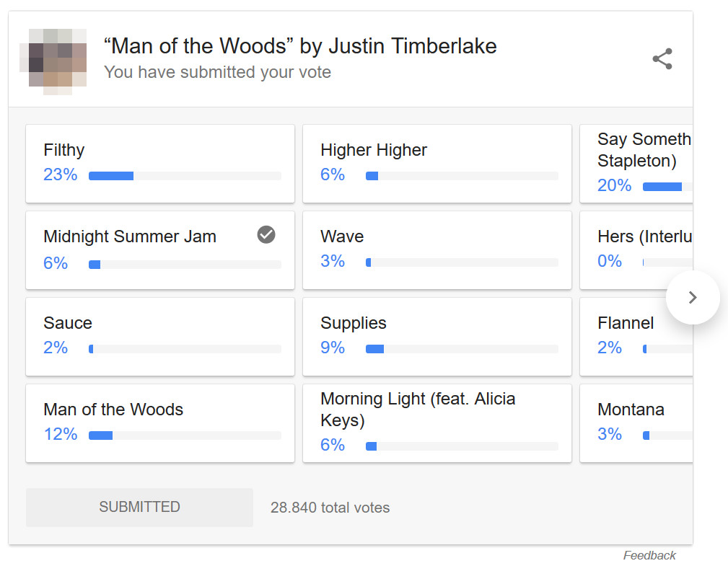
Task: Pick the Wave song option
Action: point(437,249)
